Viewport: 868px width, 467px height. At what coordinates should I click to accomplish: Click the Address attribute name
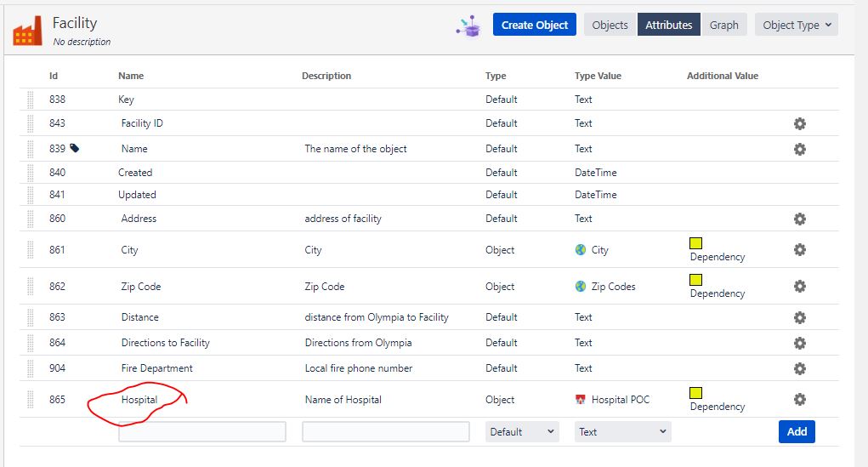tap(139, 219)
